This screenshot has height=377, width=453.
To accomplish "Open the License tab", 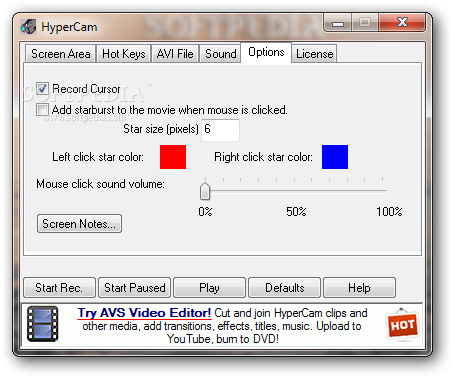I will (314, 54).
